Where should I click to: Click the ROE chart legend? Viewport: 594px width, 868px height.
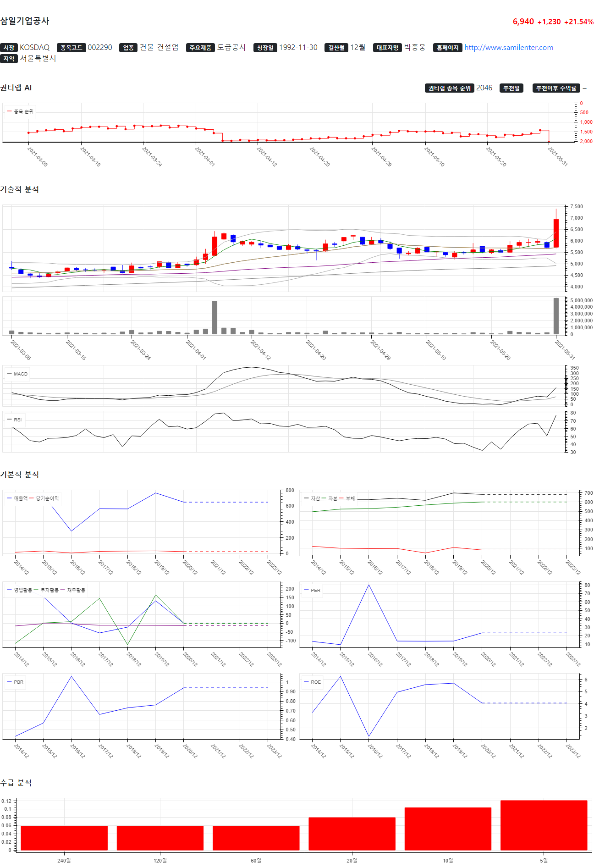[312, 682]
